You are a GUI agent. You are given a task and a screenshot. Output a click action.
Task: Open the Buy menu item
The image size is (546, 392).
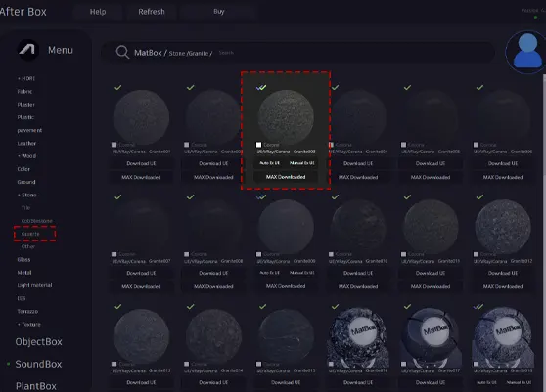(218, 12)
